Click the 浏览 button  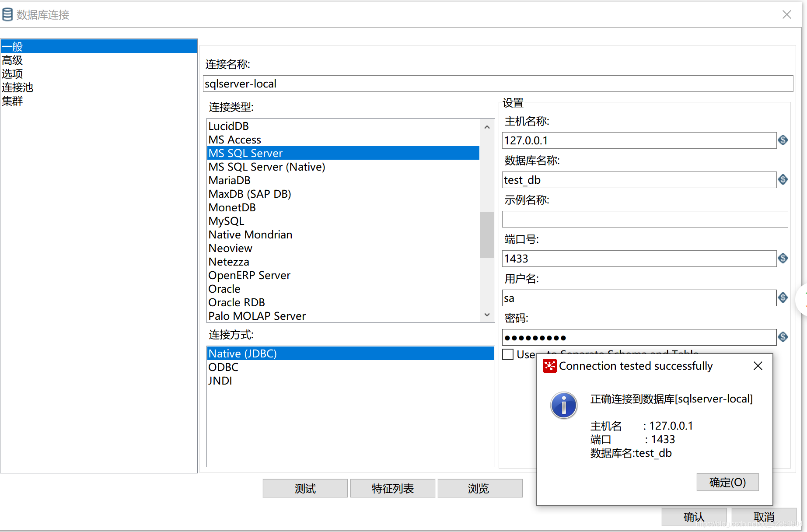(x=480, y=488)
